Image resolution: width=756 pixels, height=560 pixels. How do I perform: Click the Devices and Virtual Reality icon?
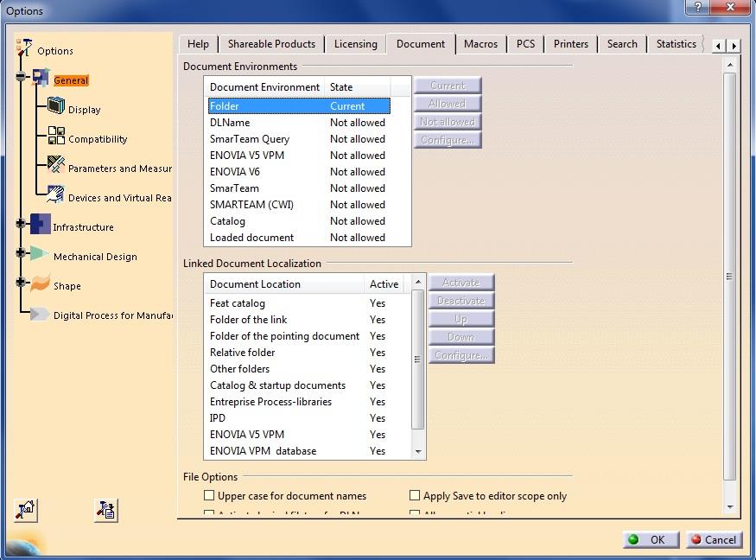point(56,194)
